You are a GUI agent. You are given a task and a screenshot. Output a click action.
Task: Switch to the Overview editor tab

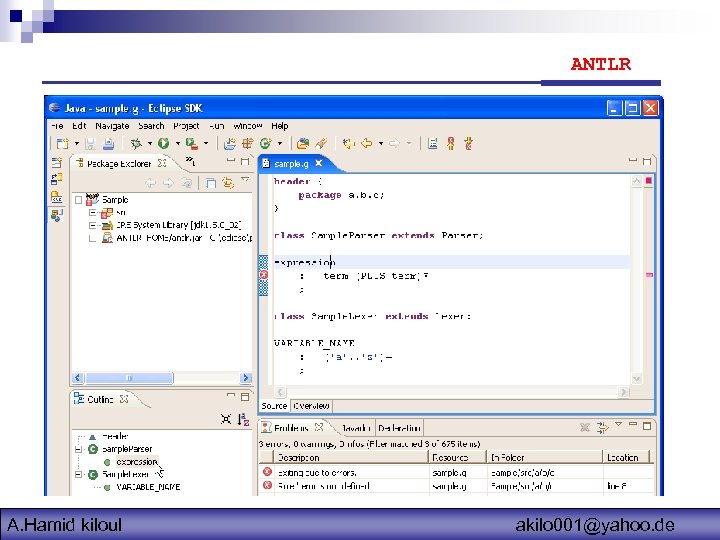(x=311, y=406)
